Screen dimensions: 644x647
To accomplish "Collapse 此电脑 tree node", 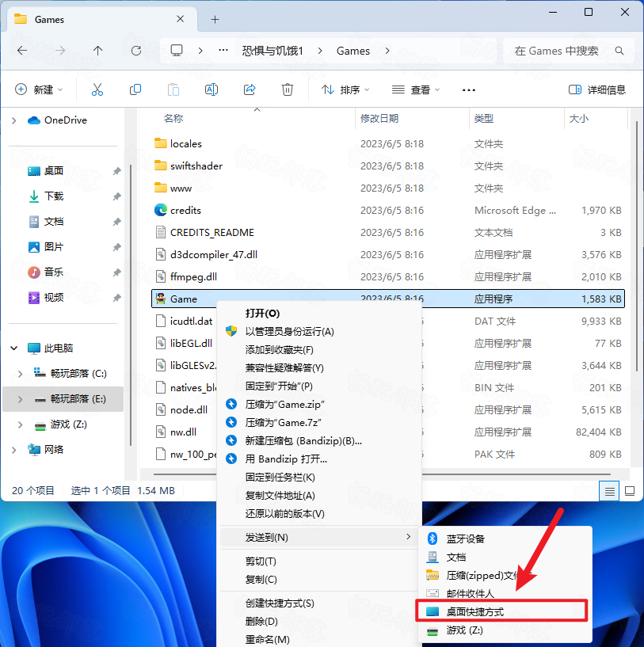I will pyautogui.click(x=14, y=348).
